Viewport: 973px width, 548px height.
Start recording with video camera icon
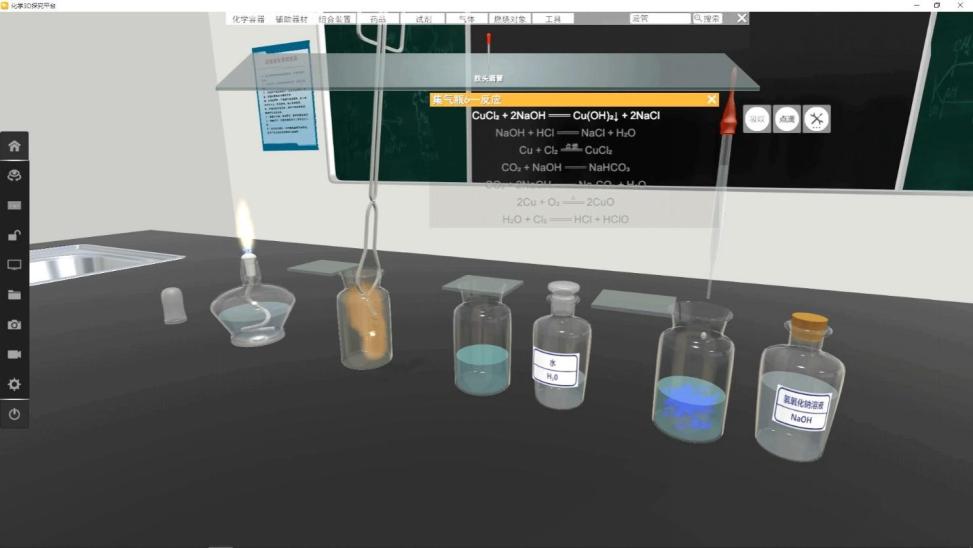coord(14,354)
